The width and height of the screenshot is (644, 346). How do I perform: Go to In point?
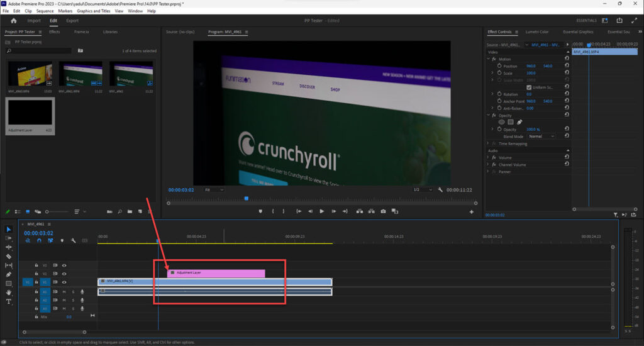point(299,211)
